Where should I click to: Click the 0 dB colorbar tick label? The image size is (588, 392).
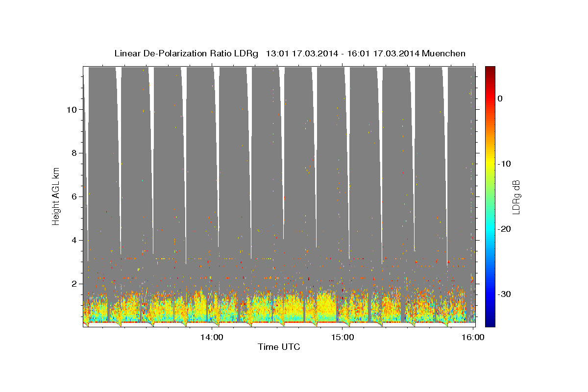coord(500,98)
